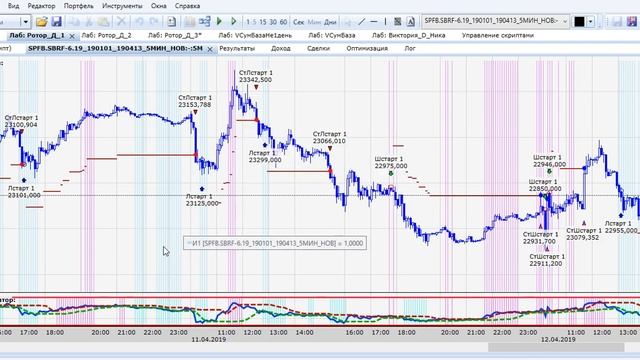Click the black color swatch
The image size is (640, 360).
[x=579, y=22]
